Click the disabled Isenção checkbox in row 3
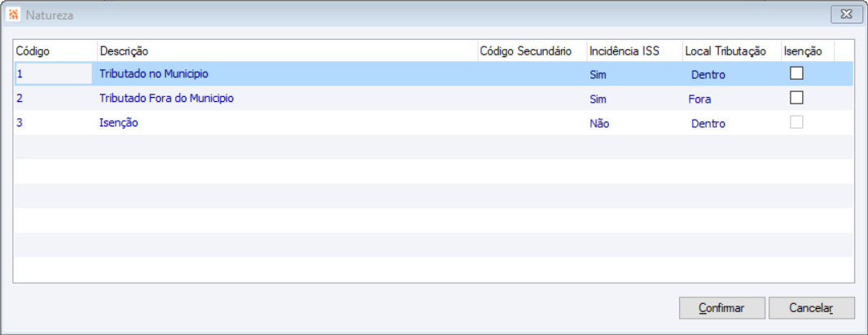The height and width of the screenshot is (335, 868). click(796, 122)
